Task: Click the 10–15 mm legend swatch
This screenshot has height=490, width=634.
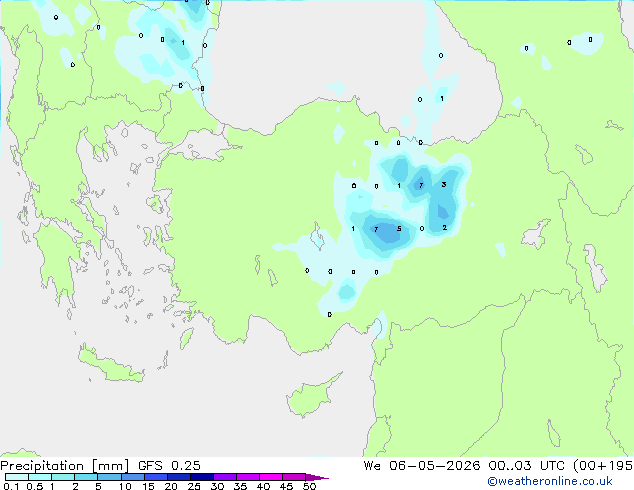Action: (132, 477)
